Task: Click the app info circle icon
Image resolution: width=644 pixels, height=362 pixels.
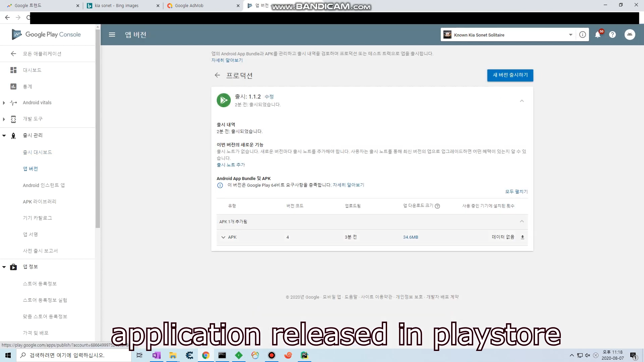Action: [583, 35]
